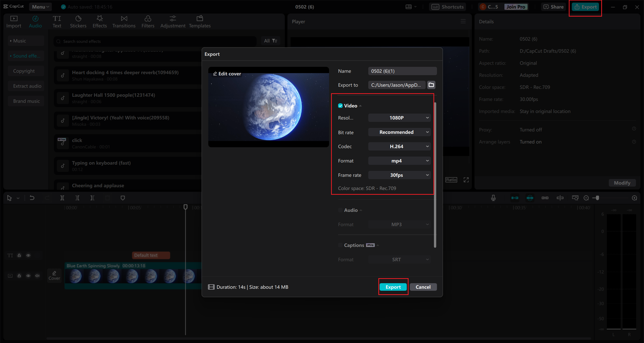Click the Export button in the dialog
644x343 pixels.
pyautogui.click(x=393, y=287)
